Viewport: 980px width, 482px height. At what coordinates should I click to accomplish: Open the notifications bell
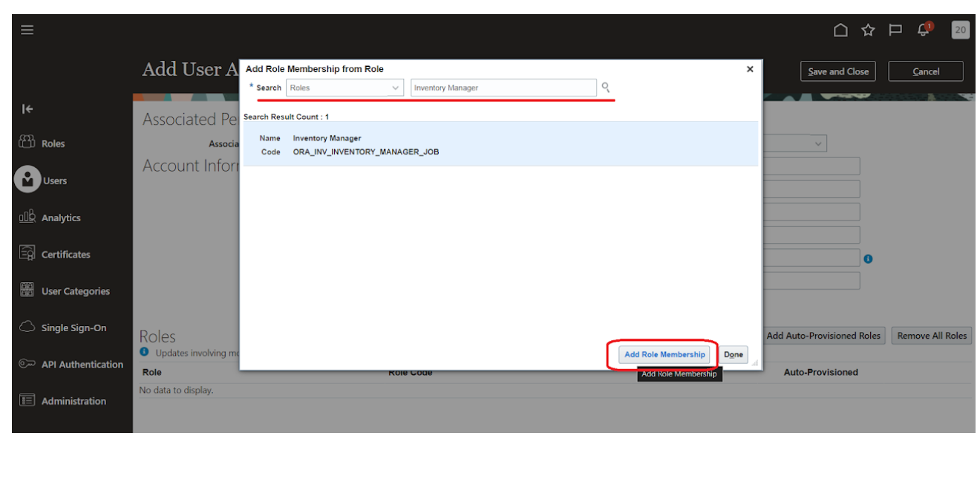coord(924,30)
